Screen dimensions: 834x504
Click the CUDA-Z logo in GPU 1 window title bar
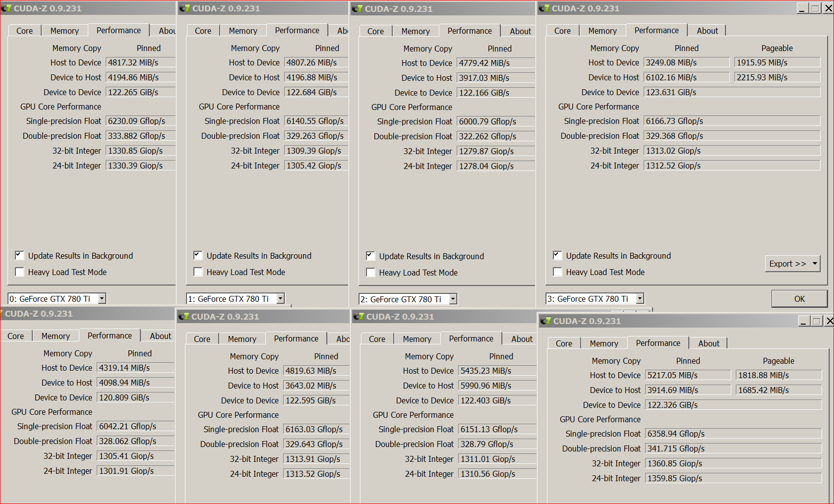184,8
